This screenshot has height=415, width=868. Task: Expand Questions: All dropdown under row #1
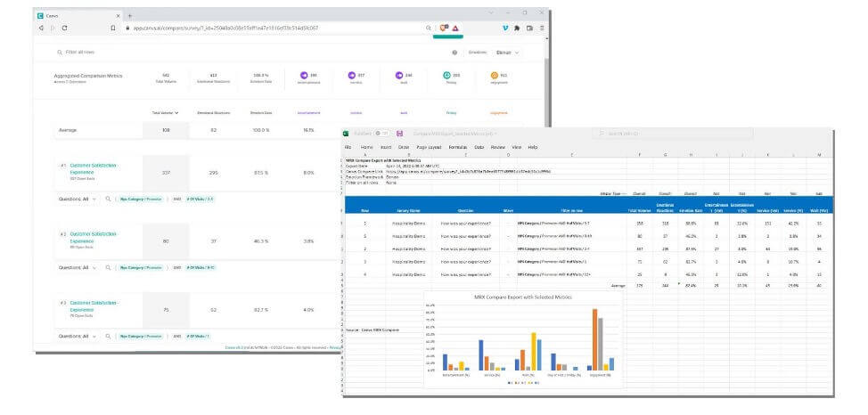(x=78, y=198)
